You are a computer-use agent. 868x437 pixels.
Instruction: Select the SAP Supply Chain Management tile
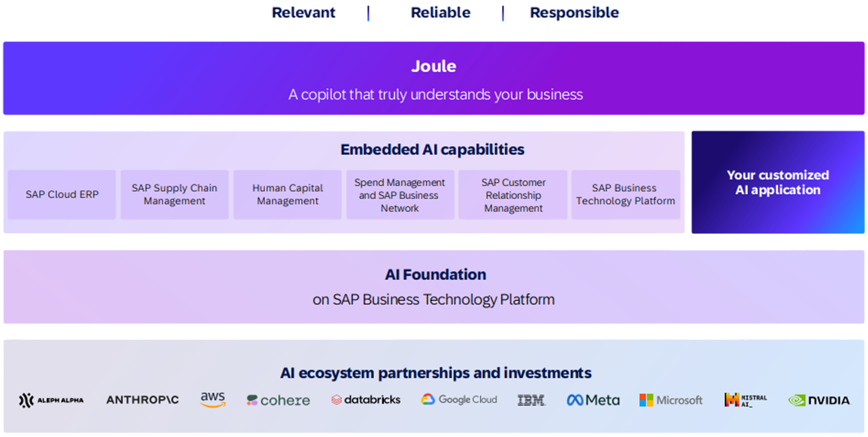(x=175, y=195)
